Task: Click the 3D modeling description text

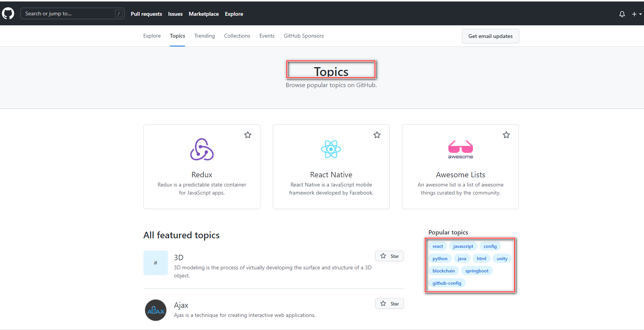Action: (x=273, y=272)
